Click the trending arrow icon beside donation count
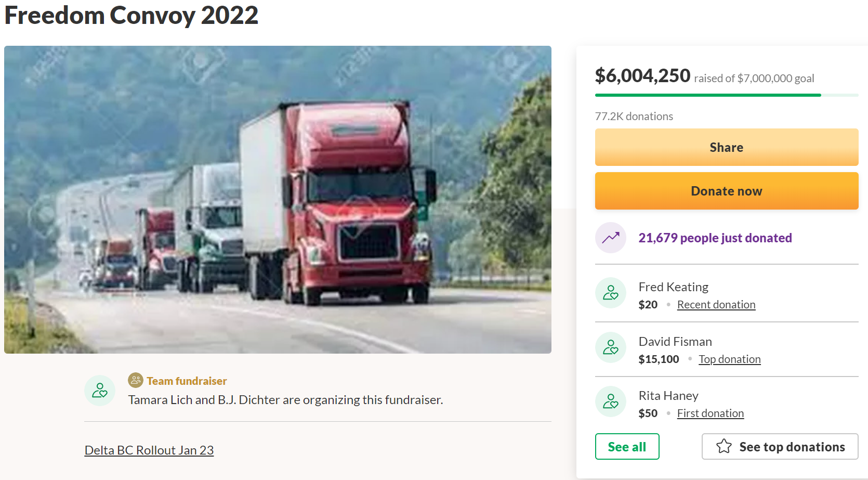The height and width of the screenshot is (480, 868). coord(611,238)
